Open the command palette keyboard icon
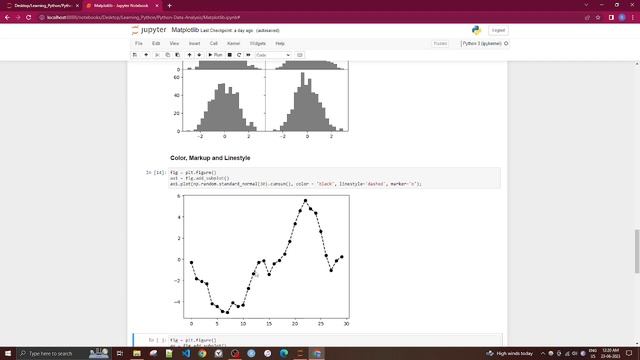This screenshot has width=640, height=360. click(x=300, y=55)
